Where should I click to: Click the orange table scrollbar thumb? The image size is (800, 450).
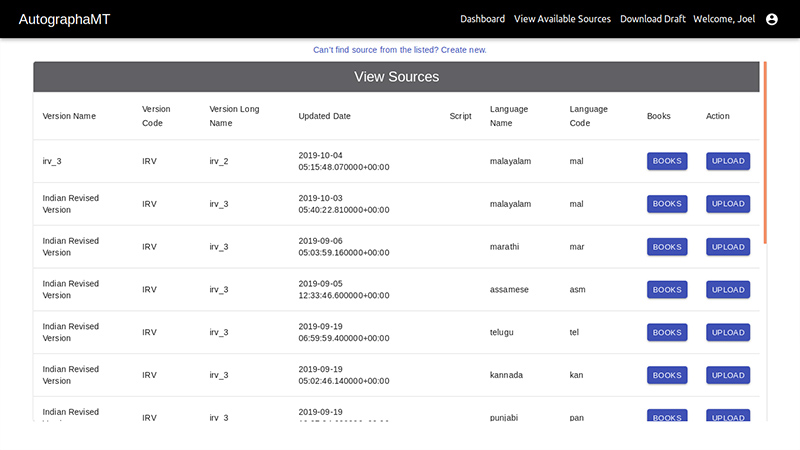coord(765,153)
